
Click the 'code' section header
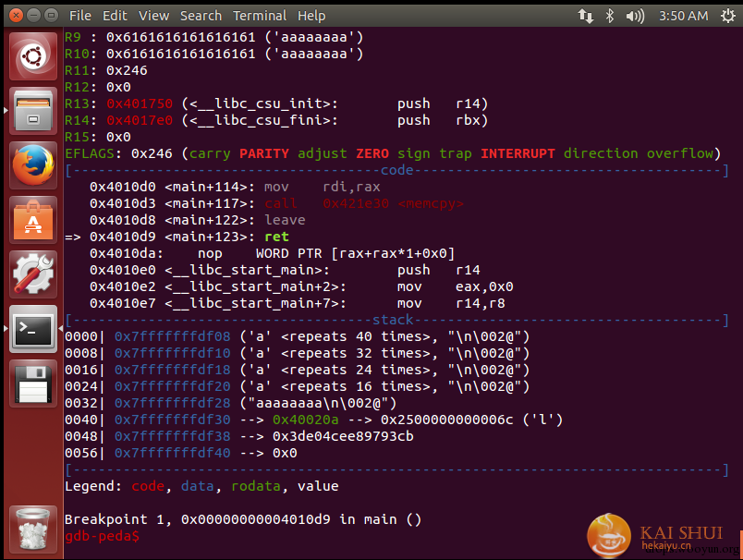(396, 170)
